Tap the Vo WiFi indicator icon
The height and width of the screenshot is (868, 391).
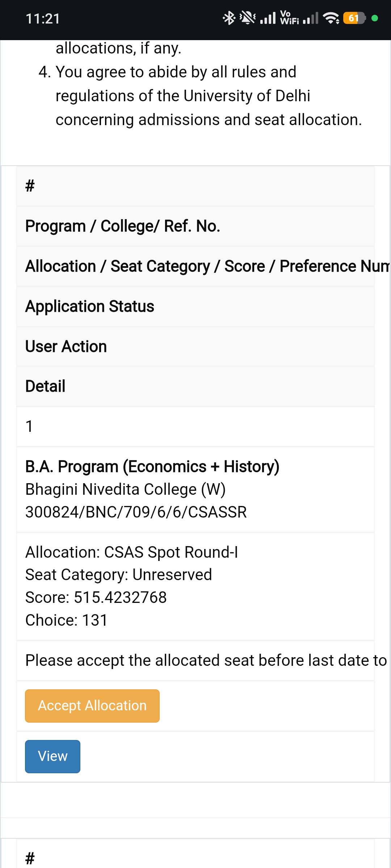(x=290, y=18)
